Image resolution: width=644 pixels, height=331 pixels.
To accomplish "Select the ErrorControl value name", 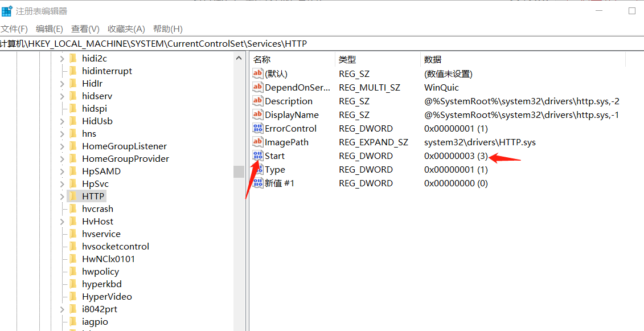I will 291,128.
